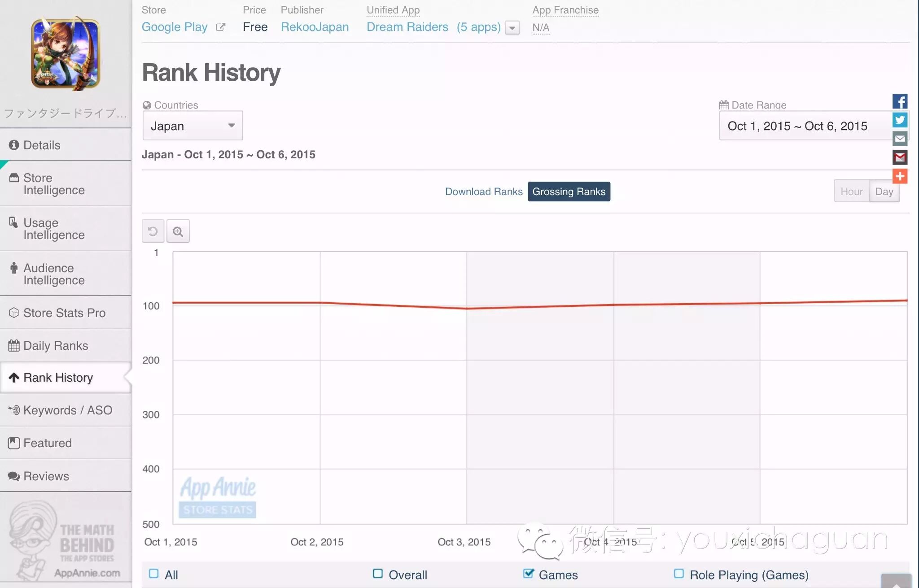Viewport: 919px width, 588px height.
Task: Enable the Overall checkbox
Action: [x=378, y=574]
